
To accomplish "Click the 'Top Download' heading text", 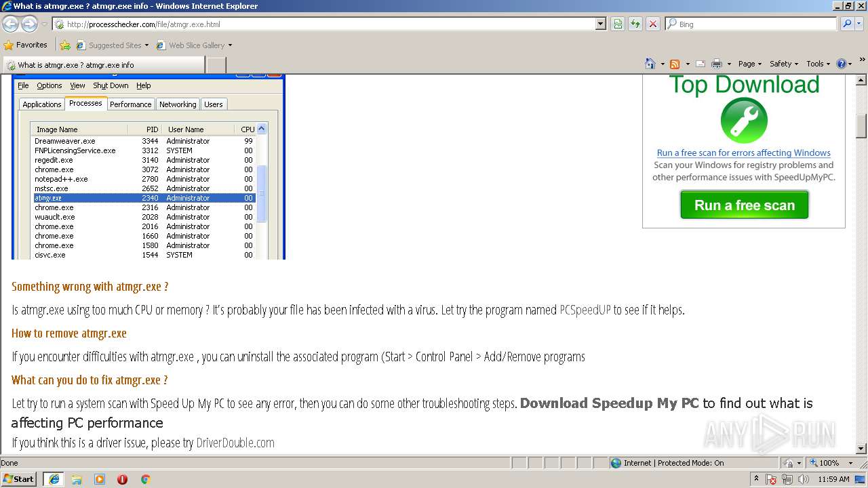I will (x=744, y=85).
